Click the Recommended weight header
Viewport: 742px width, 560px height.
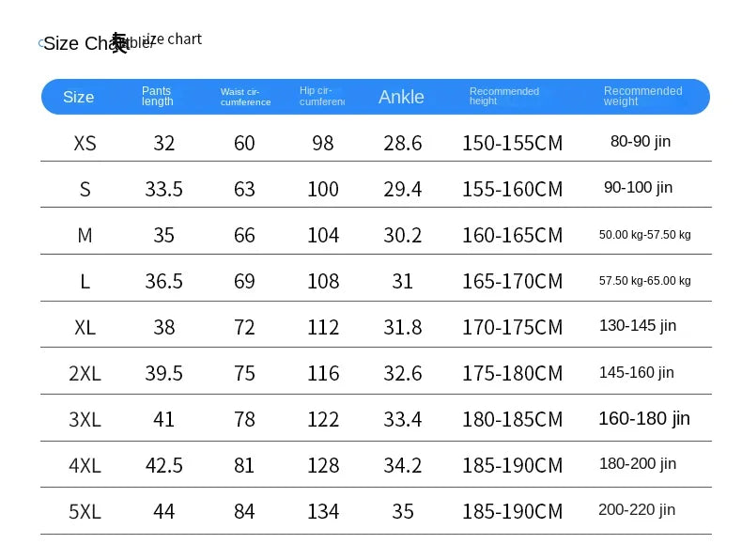pyautogui.click(x=642, y=96)
